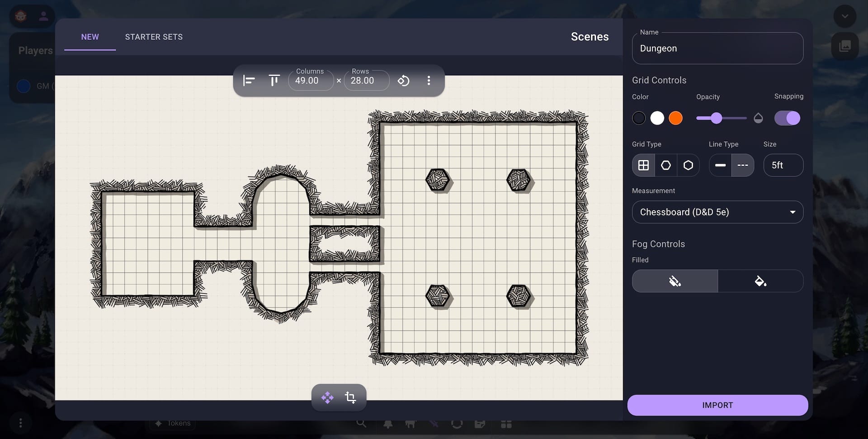Viewport: 868px width, 439px height.
Task: Open the Tokens panel at the bottom
Action: pyautogui.click(x=171, y=423)
